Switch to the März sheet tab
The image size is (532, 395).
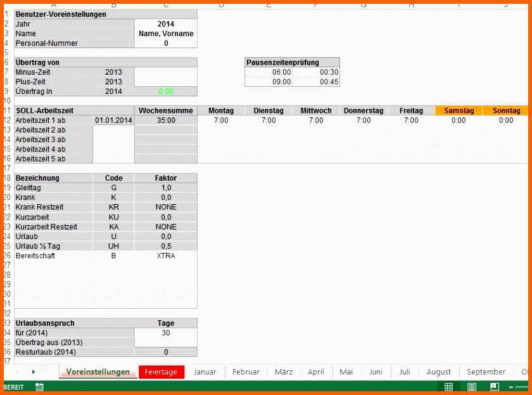[x=284, y=372]
